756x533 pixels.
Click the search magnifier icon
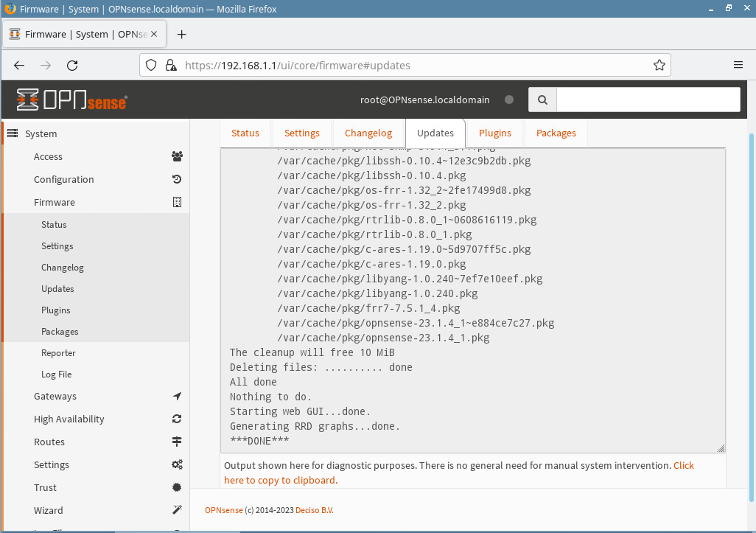click(x=542, y=100)
